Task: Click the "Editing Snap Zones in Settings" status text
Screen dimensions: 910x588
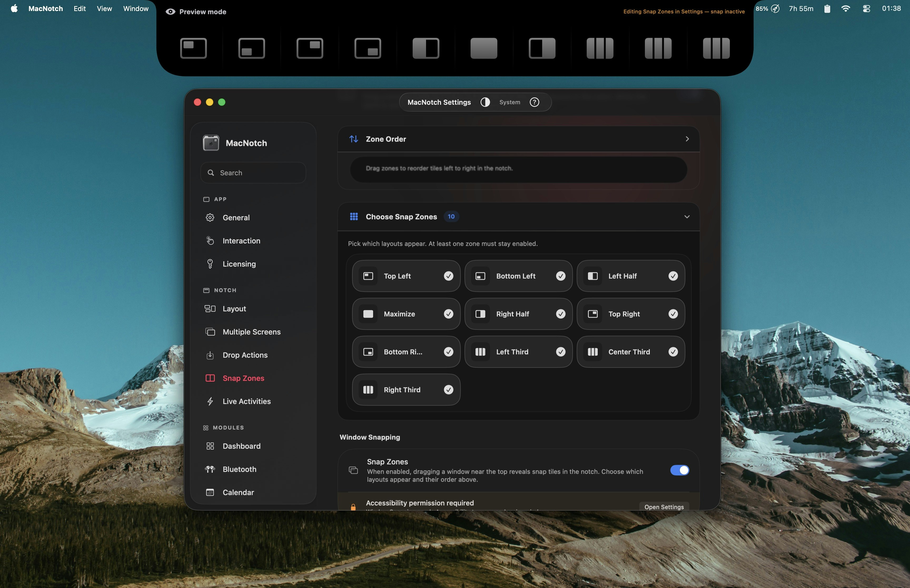Action: coord(684,12)
